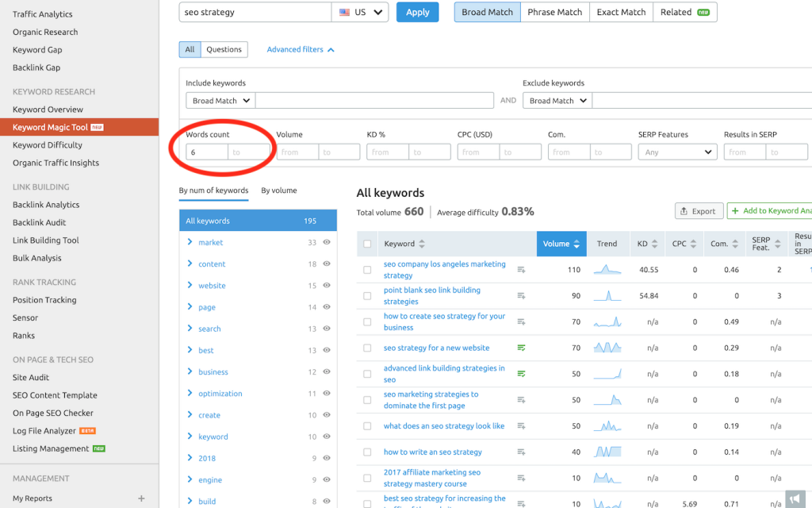
Task: Check 'point blank seo link building strategies' row
Action: tap(367, 296)
